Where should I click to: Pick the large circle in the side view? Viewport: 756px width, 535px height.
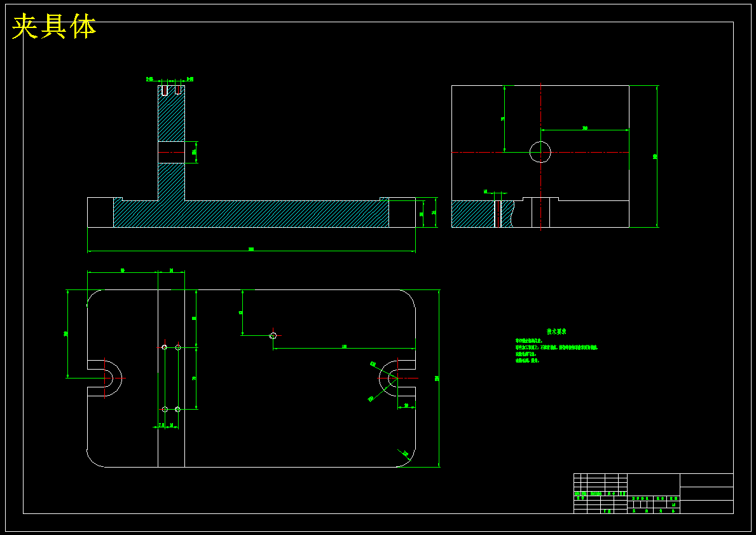coord(540,152)
